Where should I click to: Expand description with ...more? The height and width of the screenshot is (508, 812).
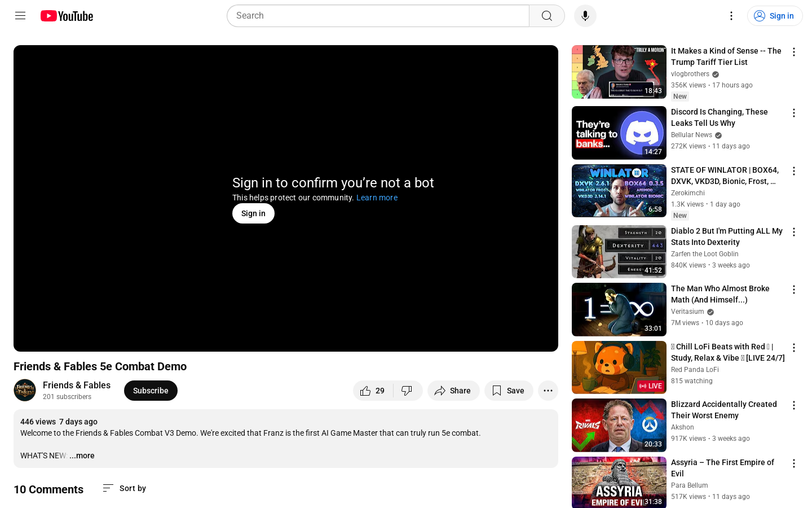coord(82,456)
